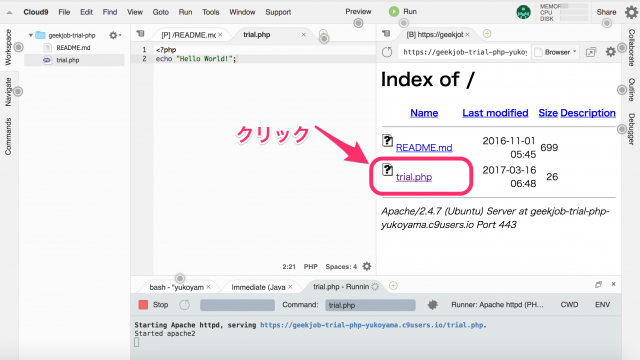Screen dimensions: 640x360
Task: Open the Outline side panel
Action: [631, 90]
